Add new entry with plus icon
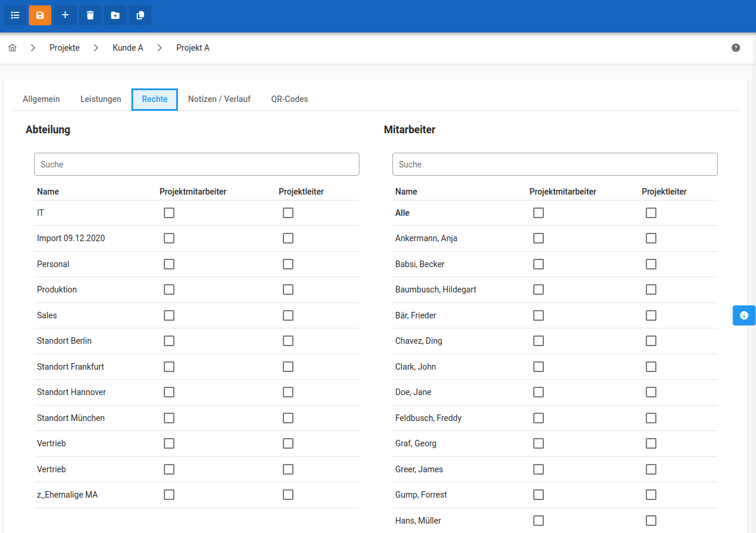This screenshot has height=533, width=756. [x=65, y=15]
